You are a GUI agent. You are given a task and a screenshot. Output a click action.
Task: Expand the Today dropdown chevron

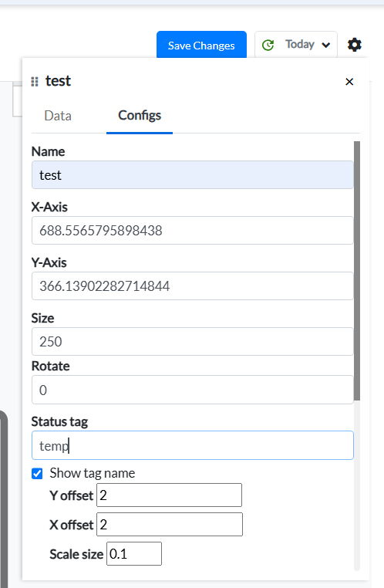[326, 45]
